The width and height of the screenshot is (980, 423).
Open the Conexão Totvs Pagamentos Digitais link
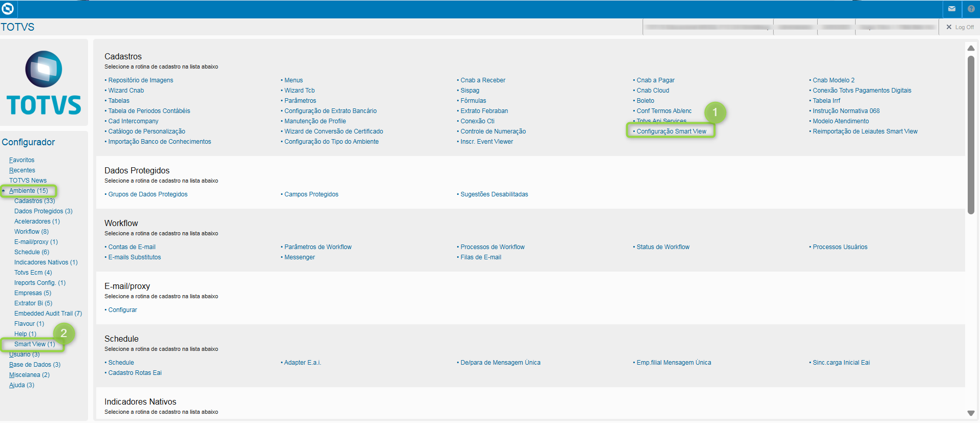click(862, 91)
